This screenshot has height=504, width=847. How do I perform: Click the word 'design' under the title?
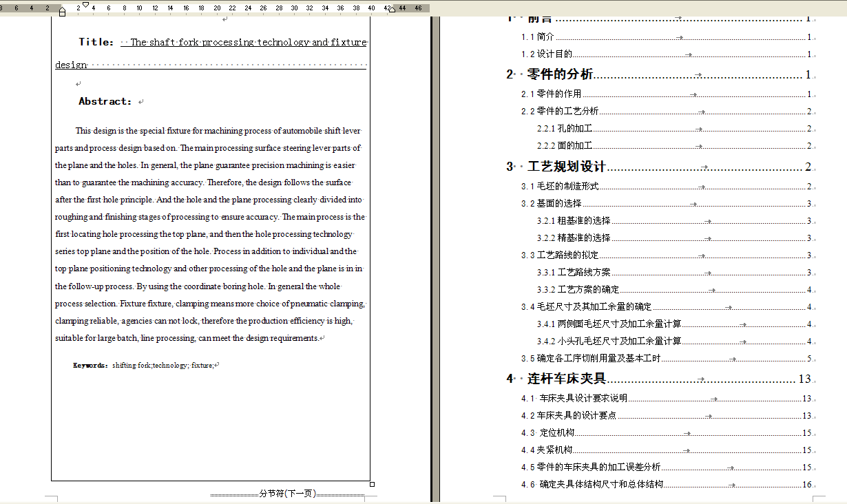[71, 65]
